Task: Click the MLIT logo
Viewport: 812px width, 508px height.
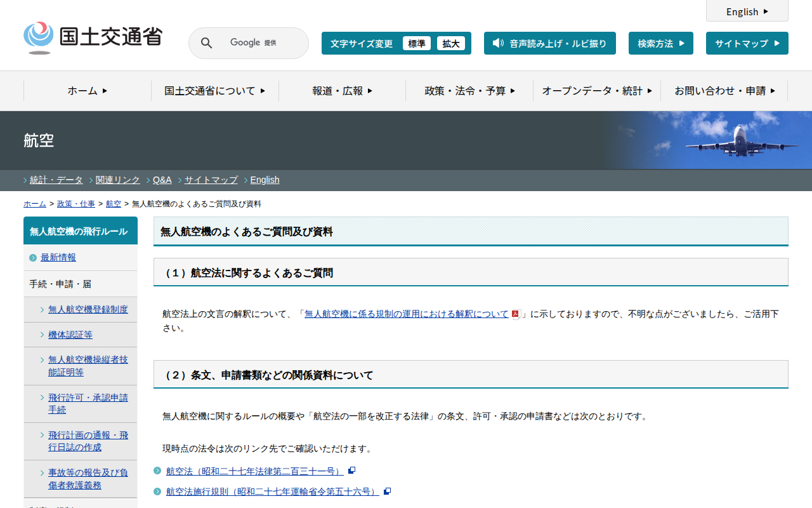Action: [93, 37]
